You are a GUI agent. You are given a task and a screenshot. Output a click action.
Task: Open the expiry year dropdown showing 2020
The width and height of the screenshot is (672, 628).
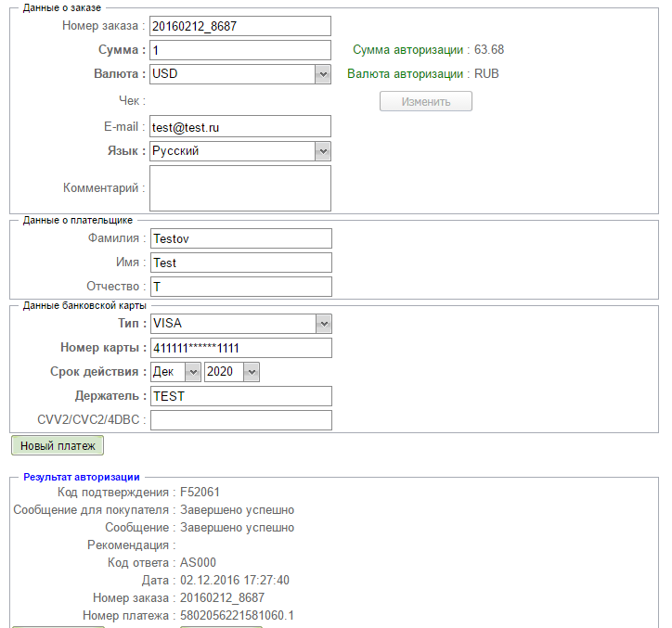pos(231,372)
